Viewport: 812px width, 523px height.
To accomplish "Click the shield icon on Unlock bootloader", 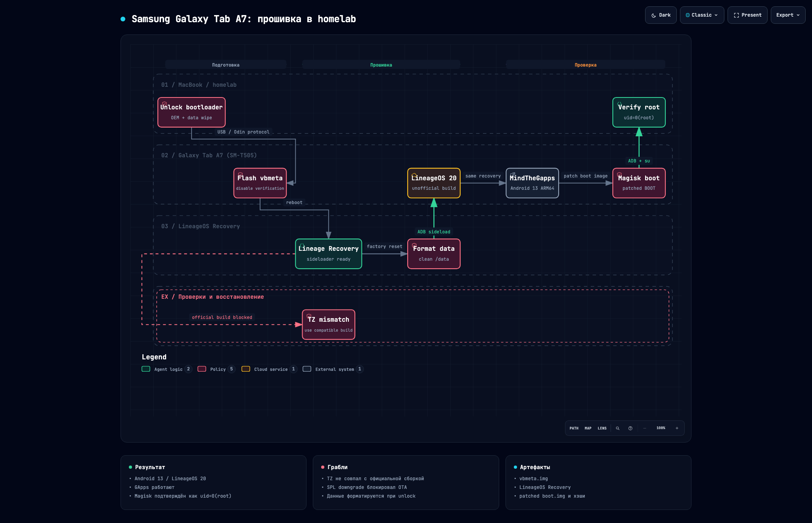I will 164,104.
